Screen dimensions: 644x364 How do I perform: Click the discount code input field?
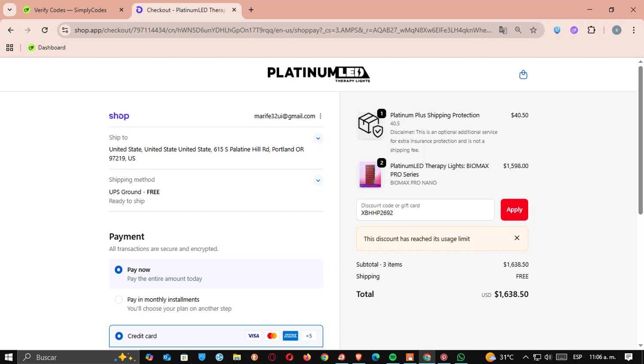[425, 210]
